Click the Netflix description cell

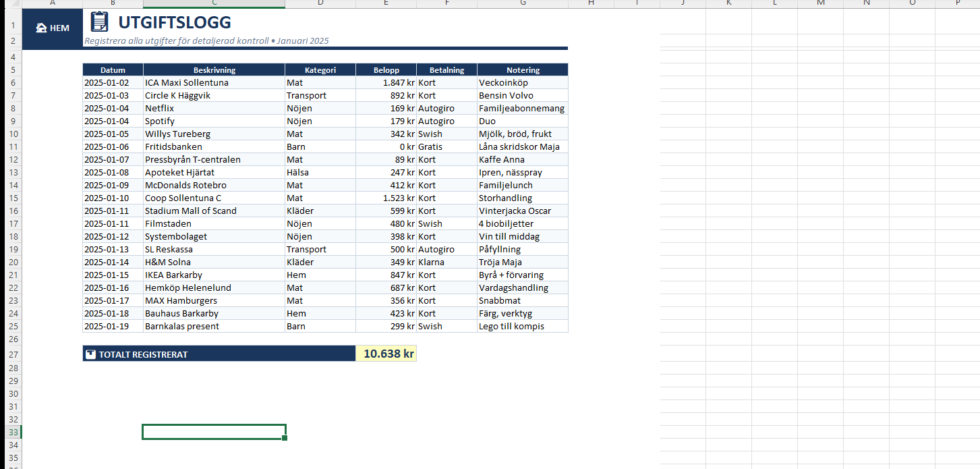pyautogui.click(x=214, y=108)
